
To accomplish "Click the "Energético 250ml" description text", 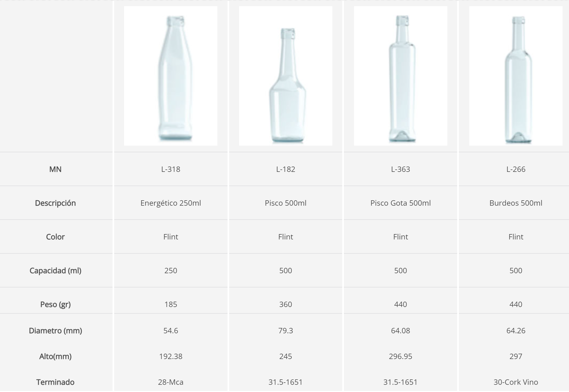I will click(171, 203).
